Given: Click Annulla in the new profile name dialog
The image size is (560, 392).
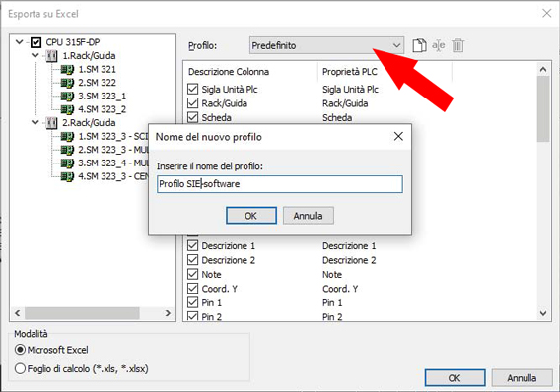Looking at the screenshot, I should pyautogui.click(x=309, y=216).
